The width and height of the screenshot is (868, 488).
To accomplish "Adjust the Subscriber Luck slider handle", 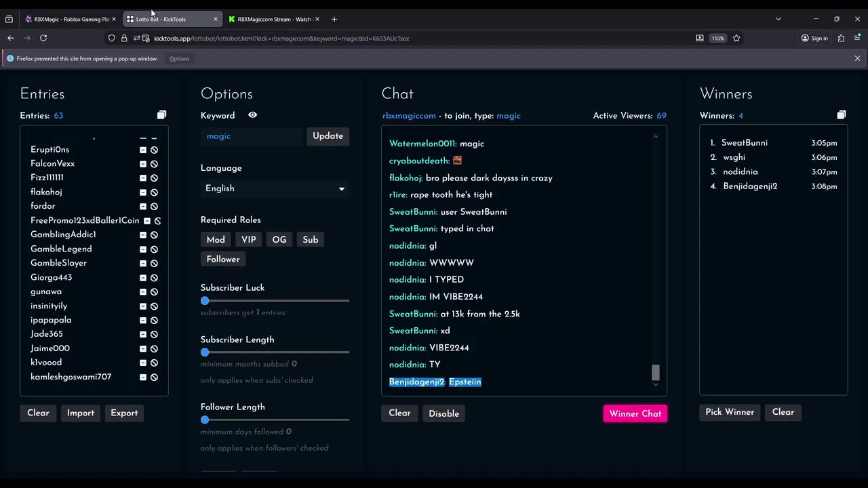I will (205, 301).
